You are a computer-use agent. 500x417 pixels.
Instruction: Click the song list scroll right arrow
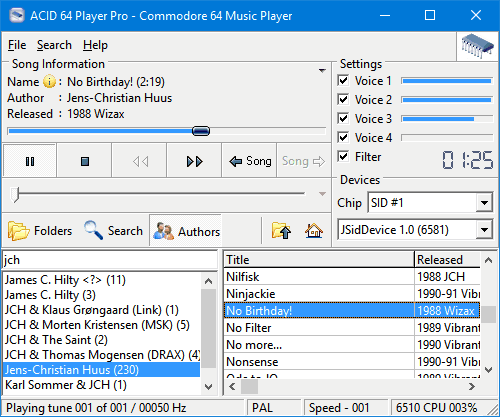(472, 387)
